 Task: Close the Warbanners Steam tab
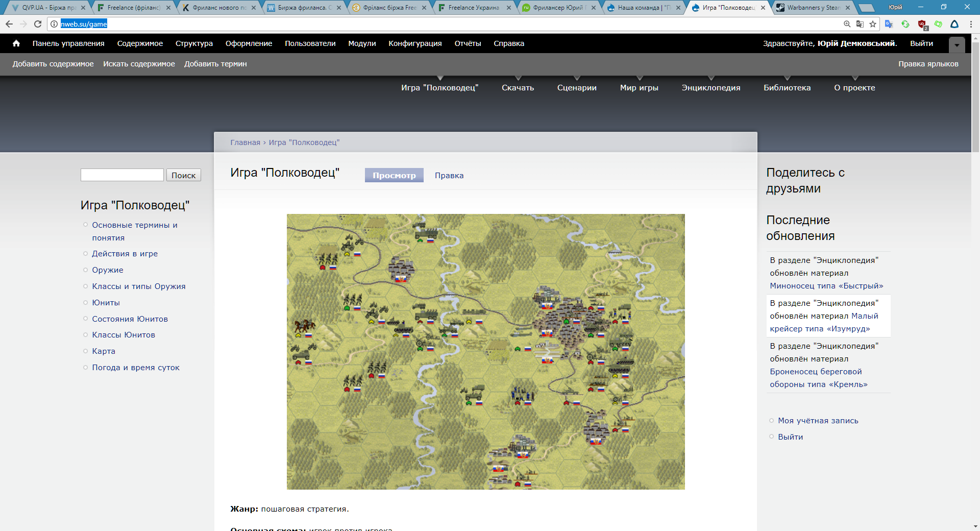[848, 8]
